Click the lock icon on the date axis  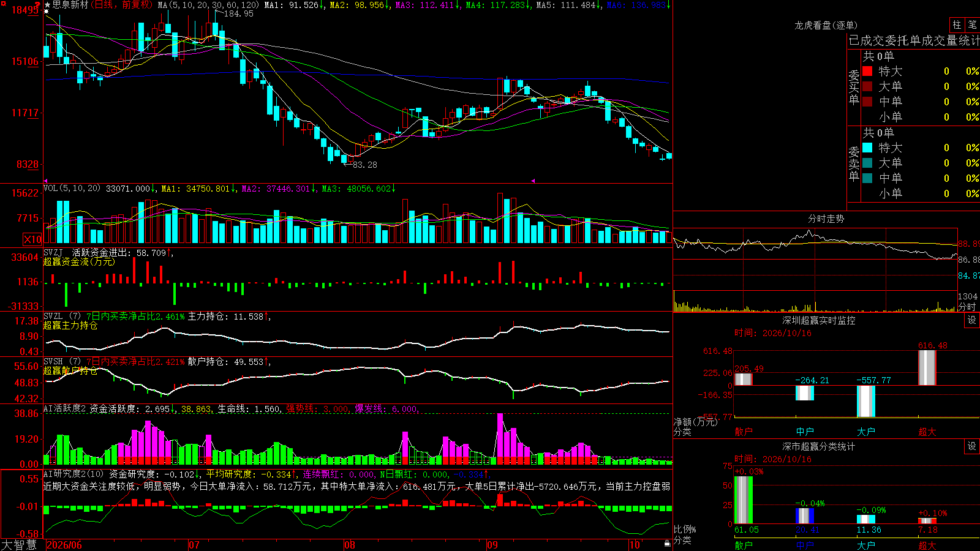667,544
